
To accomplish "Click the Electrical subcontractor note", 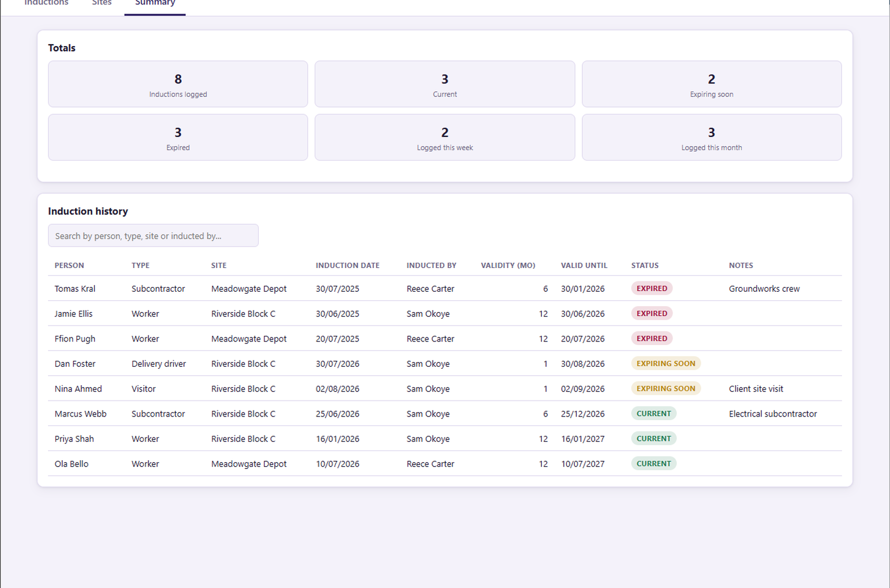I will (772, 414).
